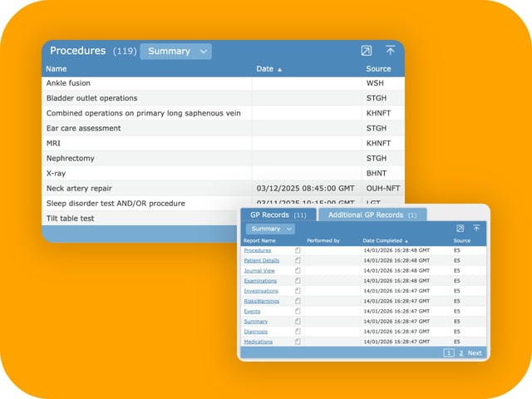The image size is (532, 399).
Task: Switch to Additional GP Records tab
Action: 372,215
